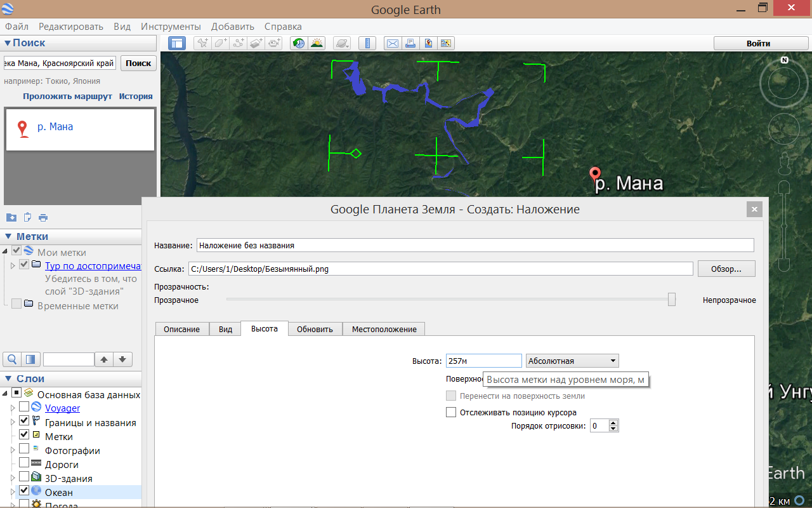
Task: Check Отслеживать позицию курсора checkbox
Action: (451, 412)
